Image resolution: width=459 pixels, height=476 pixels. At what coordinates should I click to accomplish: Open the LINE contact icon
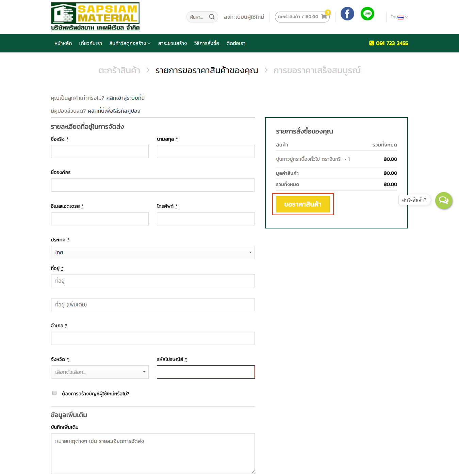point(367,14)
